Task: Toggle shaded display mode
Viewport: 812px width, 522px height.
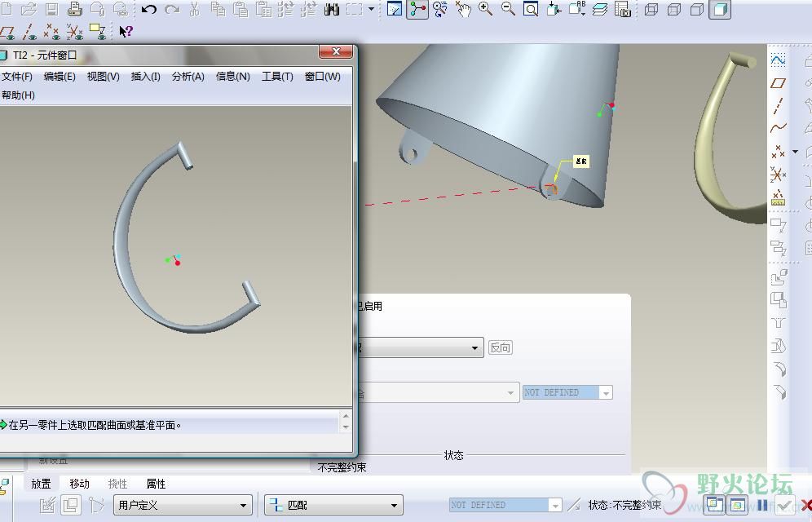Action: coord(720,10)
